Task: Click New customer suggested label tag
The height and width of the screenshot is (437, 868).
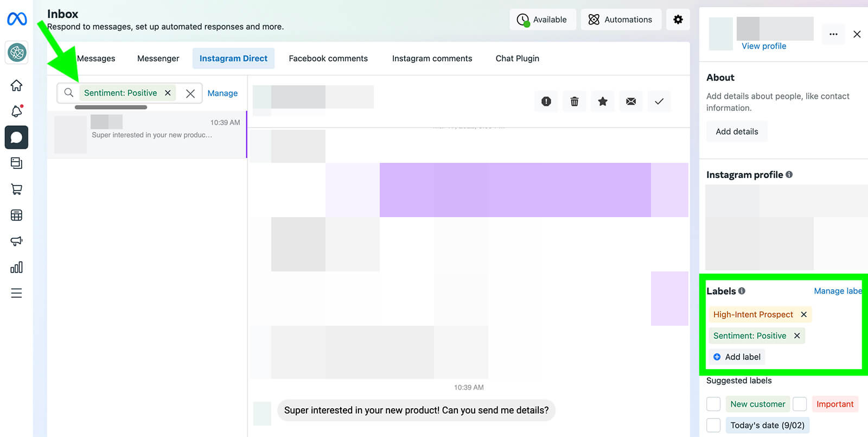Action: (757, 404)
